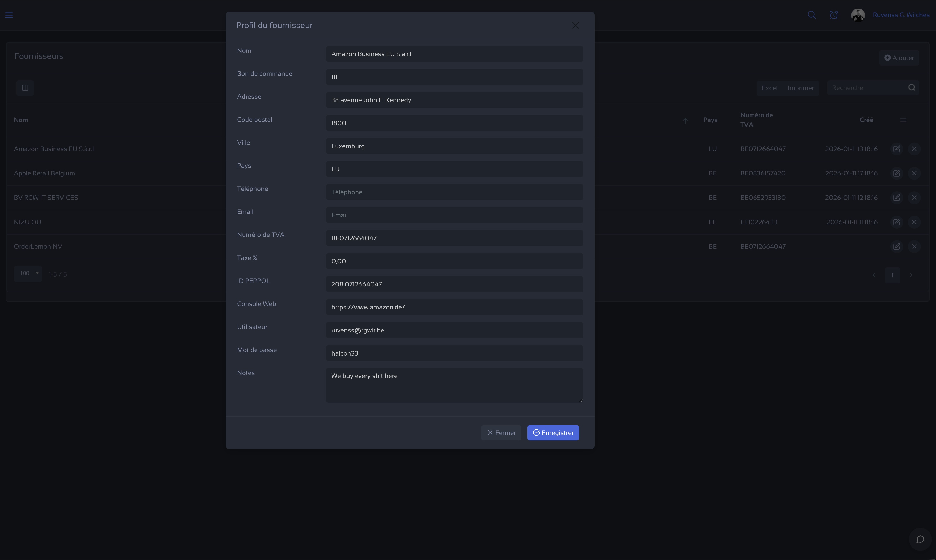Edit BV RGW IT SERVICES row
The image size is (936, 560).
(x=897, y=198)
